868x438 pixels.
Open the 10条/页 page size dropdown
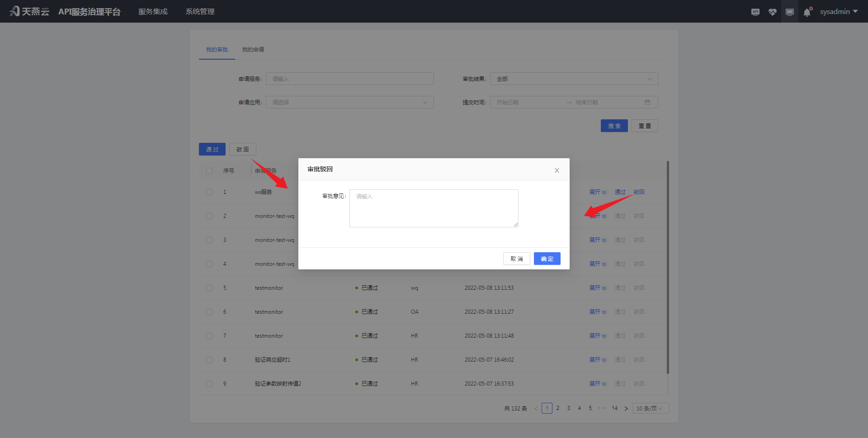pos(650,408)
